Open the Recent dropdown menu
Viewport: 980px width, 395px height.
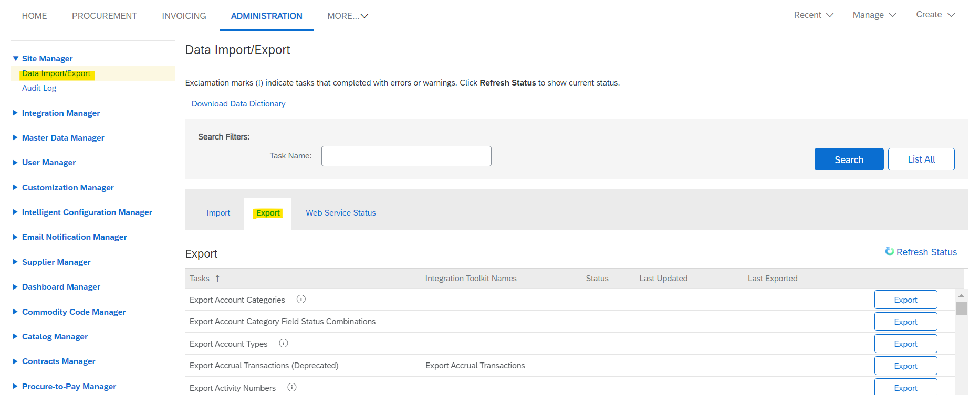814,15
